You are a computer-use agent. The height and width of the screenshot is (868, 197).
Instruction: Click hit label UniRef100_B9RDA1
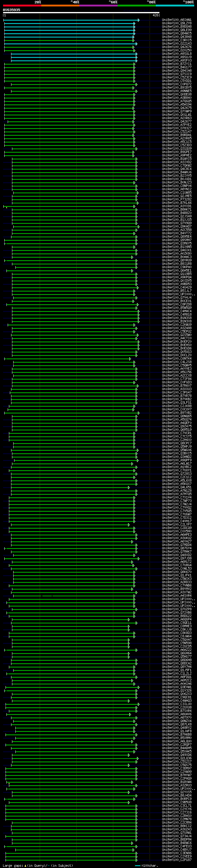click(x=176, y=135)
